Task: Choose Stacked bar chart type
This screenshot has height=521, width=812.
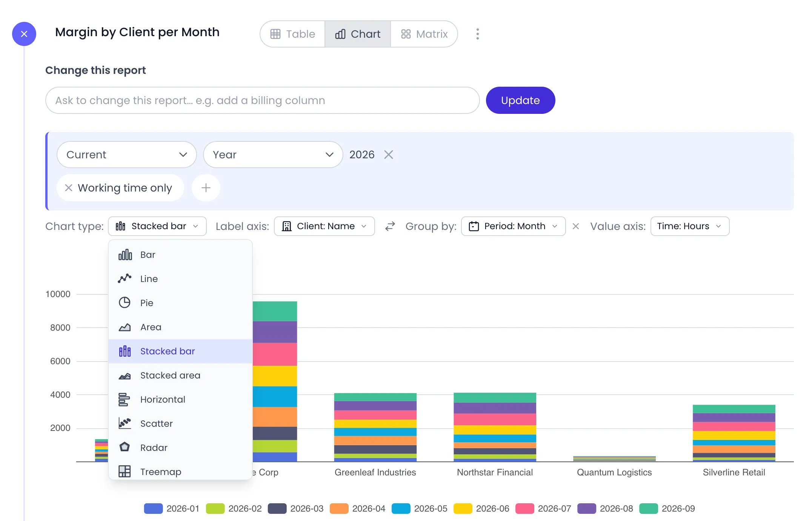Action: [180, 351]
